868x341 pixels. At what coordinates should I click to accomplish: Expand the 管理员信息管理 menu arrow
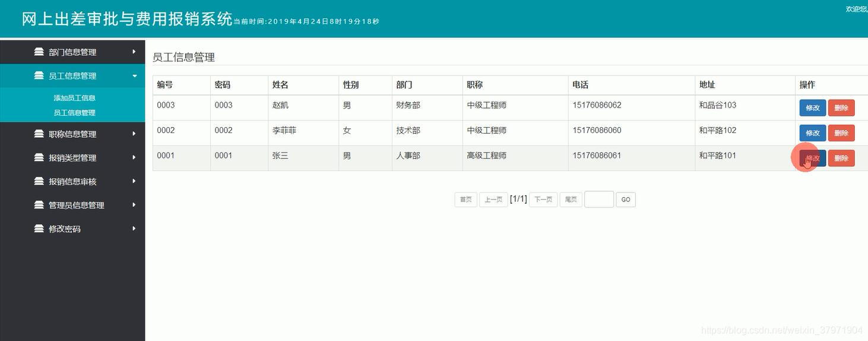[134, 205]
